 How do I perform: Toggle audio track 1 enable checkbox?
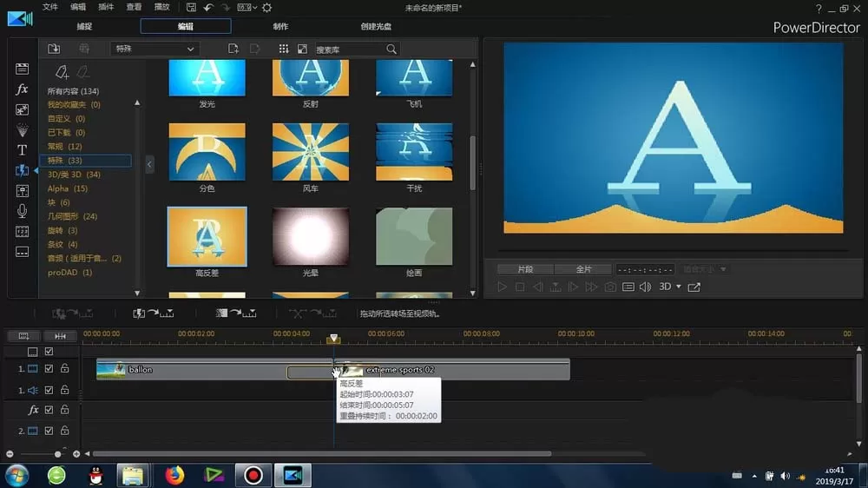point(49,390)
